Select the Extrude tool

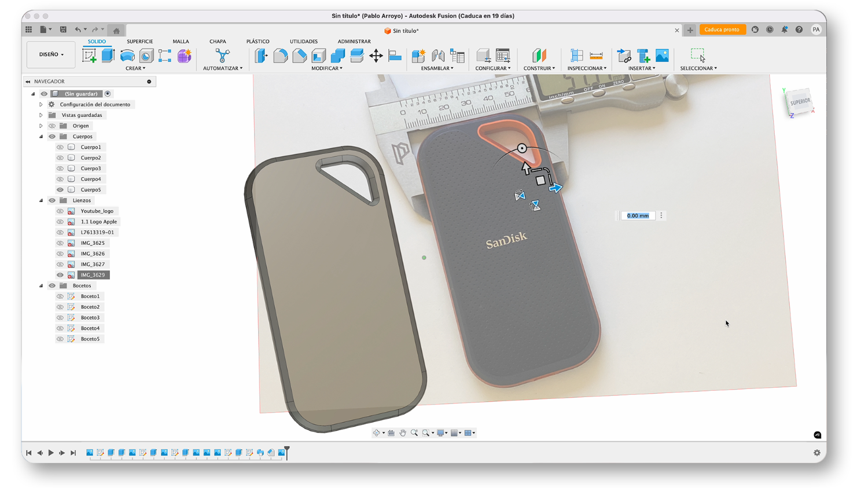pos(108,56)
